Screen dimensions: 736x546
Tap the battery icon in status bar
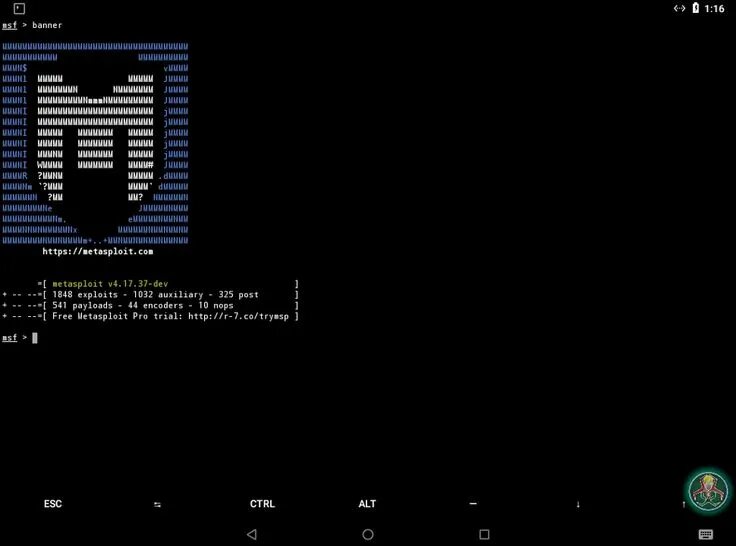click(x=696, y=8)
